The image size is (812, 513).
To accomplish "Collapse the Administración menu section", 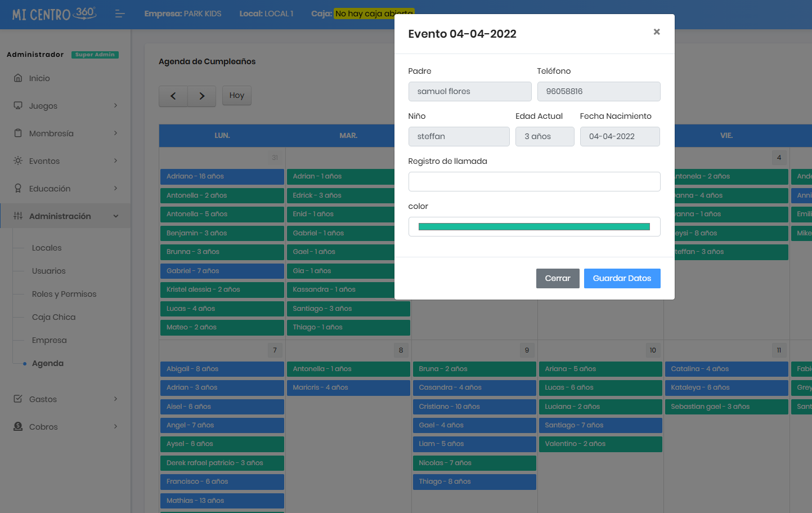I will point(115,216).
